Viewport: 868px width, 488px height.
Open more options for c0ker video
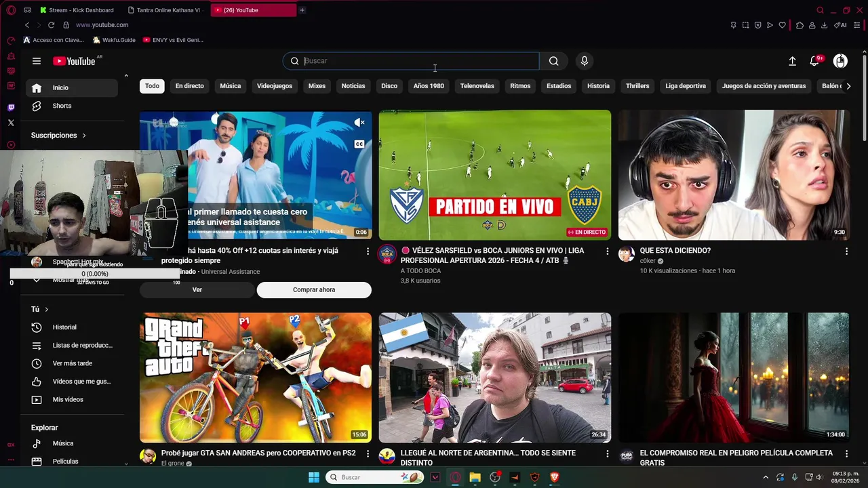pos(846,251)
